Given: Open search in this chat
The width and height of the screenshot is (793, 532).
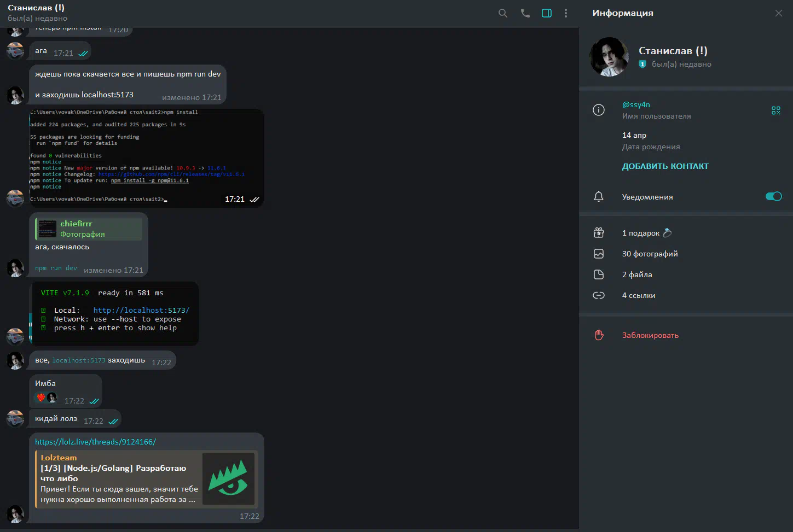Looking at the screenshot, I should coord(502,13).
